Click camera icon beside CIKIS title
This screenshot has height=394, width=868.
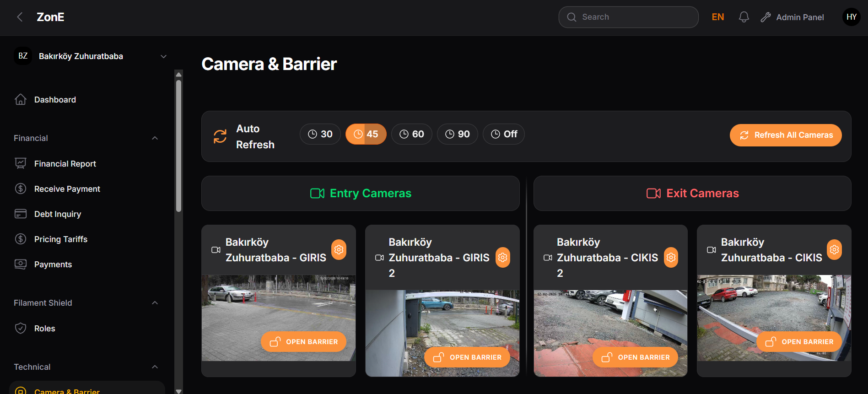(712, 250)
